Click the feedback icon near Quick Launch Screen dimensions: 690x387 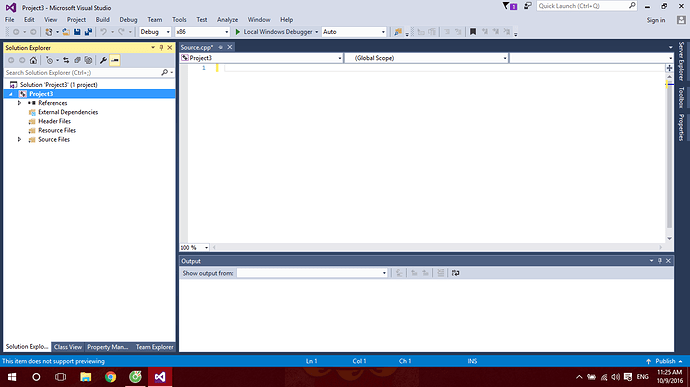(x=528, y=6)
